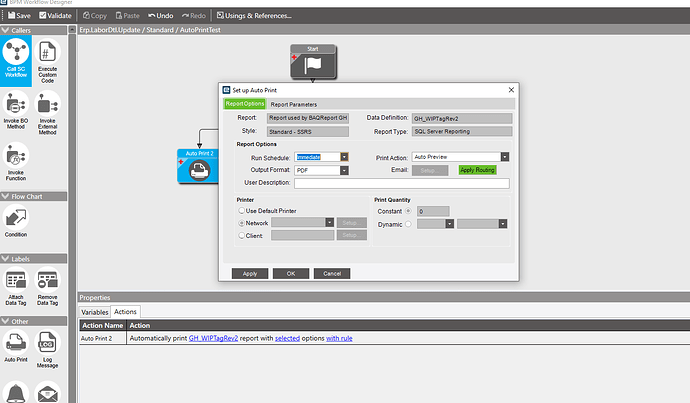Select the Network printer radio button
The image size is (690, 403).
(x=241, y=223)
